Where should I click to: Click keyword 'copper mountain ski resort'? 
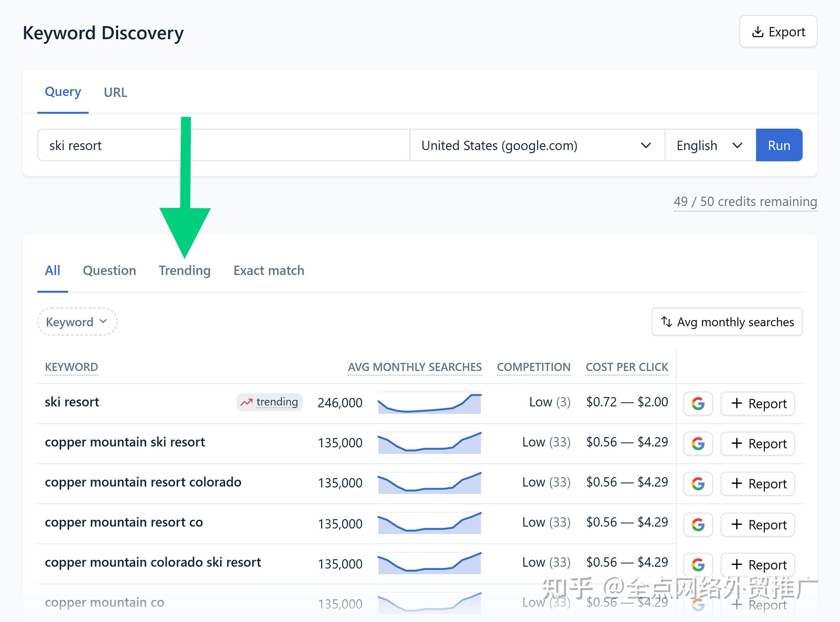[125, 442]
